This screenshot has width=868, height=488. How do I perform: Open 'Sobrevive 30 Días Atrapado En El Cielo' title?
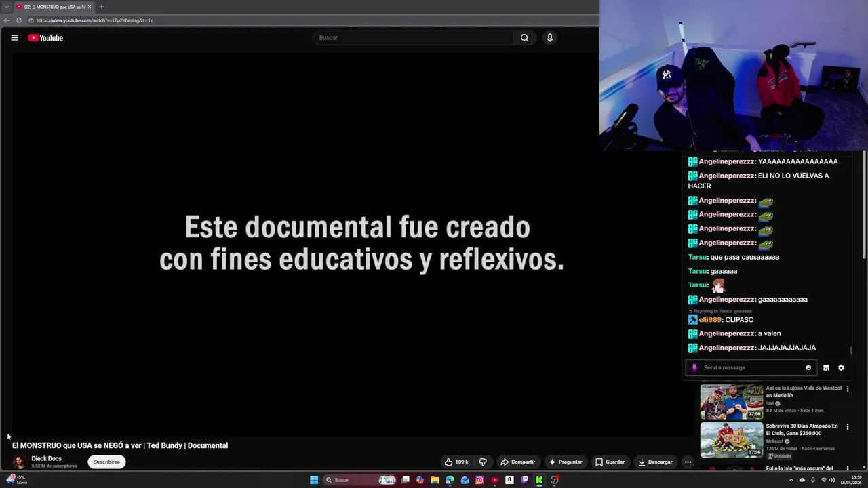802,430
